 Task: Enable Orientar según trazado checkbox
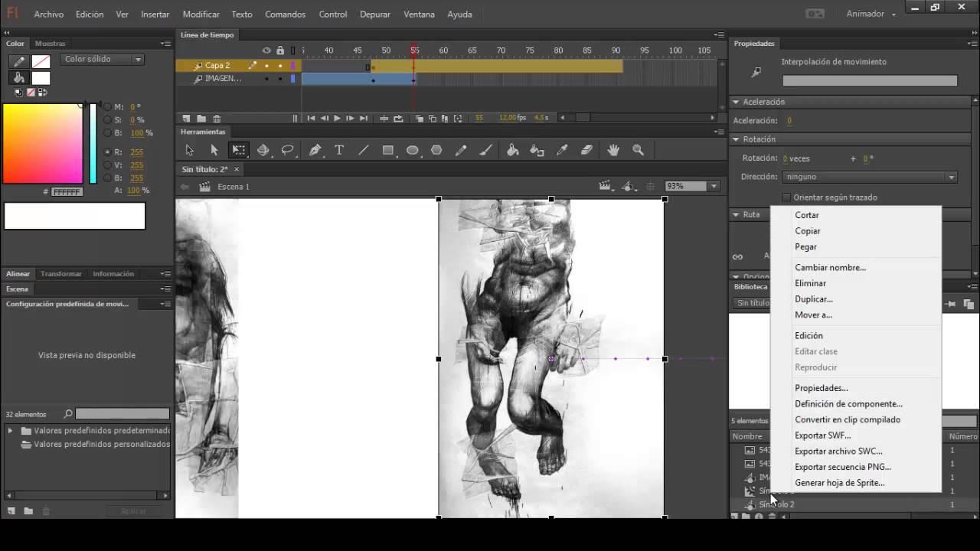click(786, 197)
